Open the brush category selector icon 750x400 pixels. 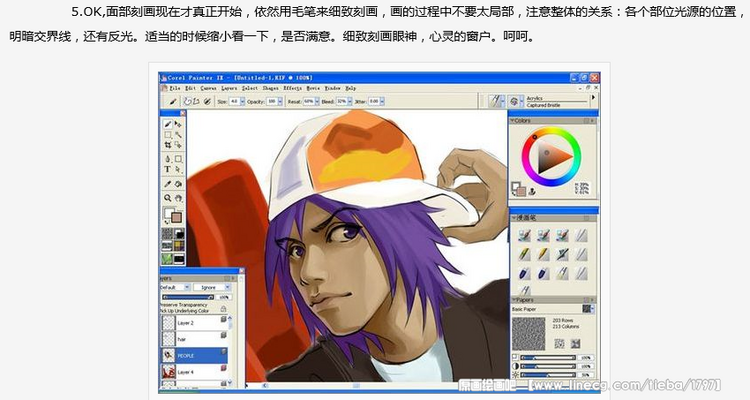[x=496, y=100]
